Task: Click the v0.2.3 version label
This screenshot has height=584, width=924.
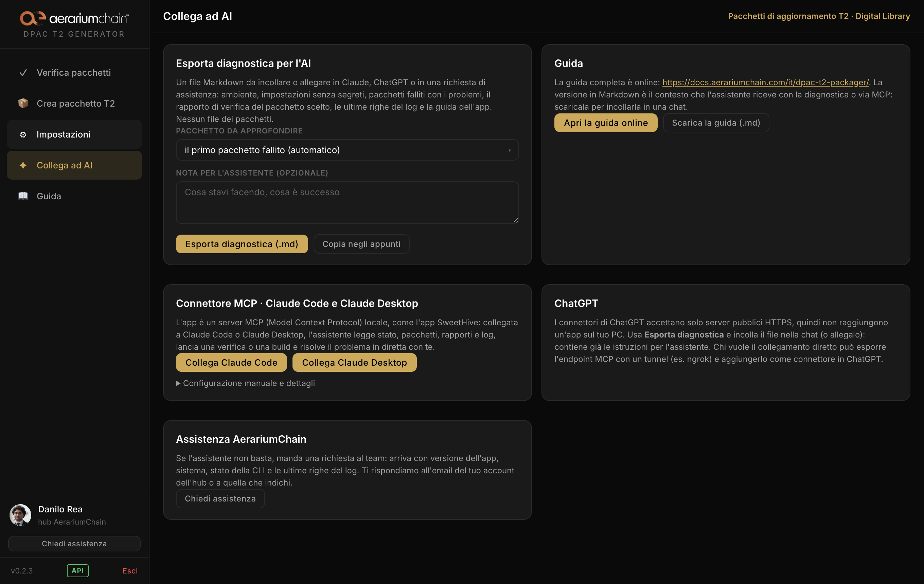Action: point(22,570)
